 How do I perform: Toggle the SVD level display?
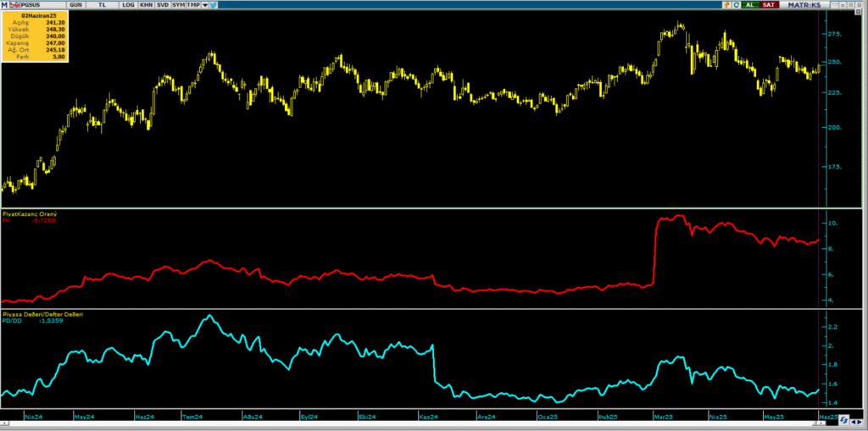[162, 5]
